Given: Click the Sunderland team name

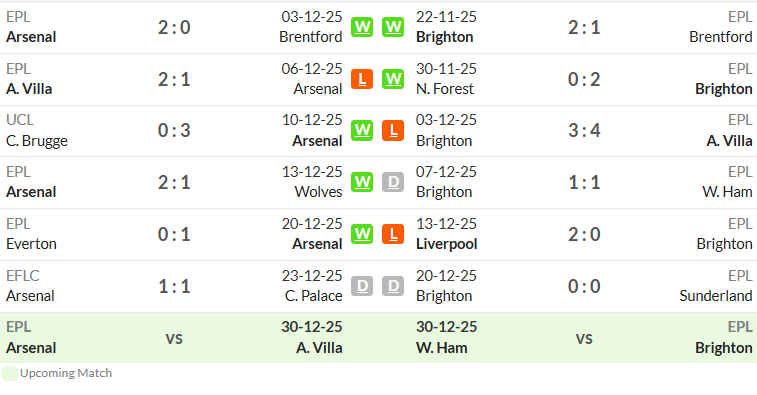Looking at the screenshot, I should click(715, 296).
